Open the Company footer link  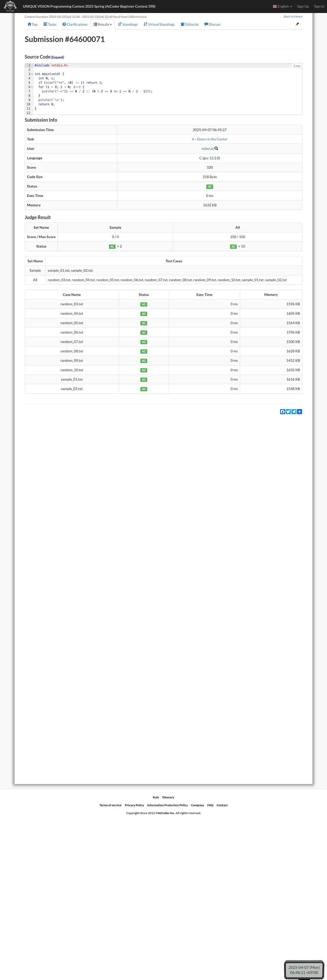pyautogui.click(x=198, y=805)
